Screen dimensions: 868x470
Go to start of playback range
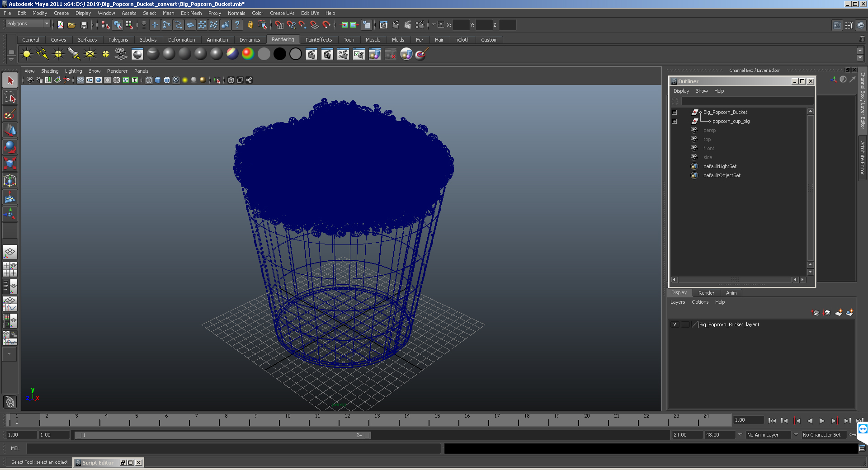click(772, 421)
